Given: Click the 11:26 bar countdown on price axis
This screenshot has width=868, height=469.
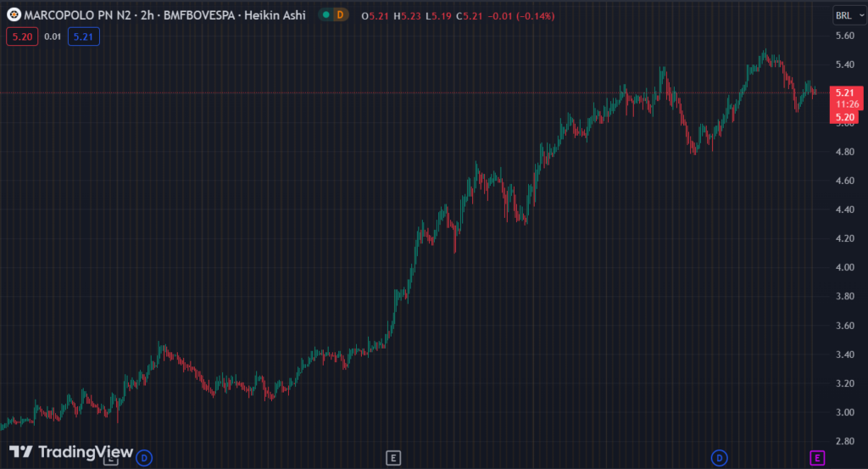Looking at the screenshot, I should click(x=847, y=104).
